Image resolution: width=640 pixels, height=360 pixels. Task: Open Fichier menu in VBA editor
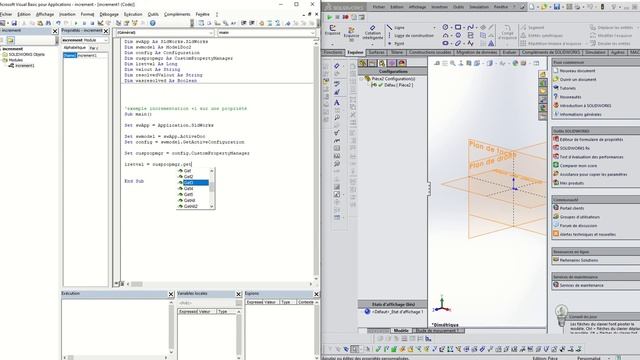click(6, 14)
